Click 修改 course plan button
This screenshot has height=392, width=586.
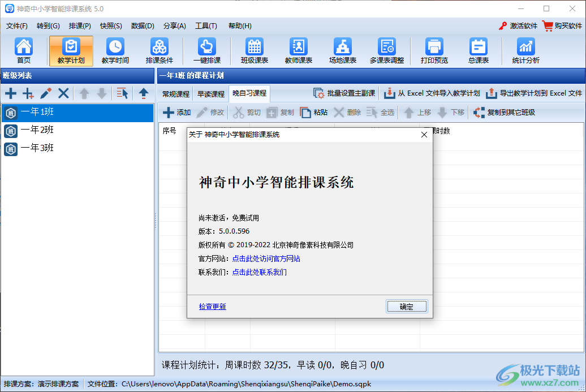(210, 113)
